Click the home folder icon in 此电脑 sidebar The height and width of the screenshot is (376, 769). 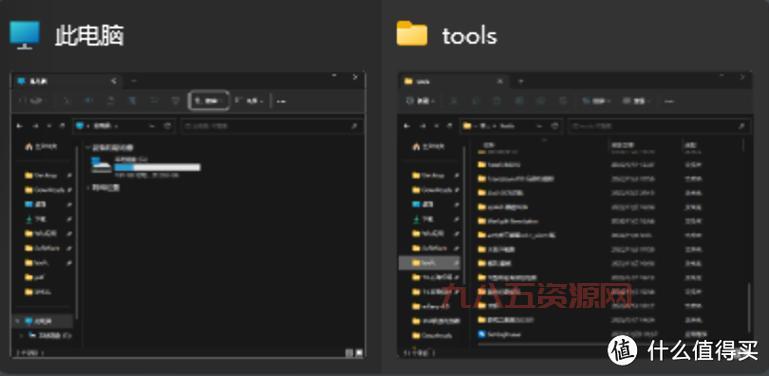29,147
